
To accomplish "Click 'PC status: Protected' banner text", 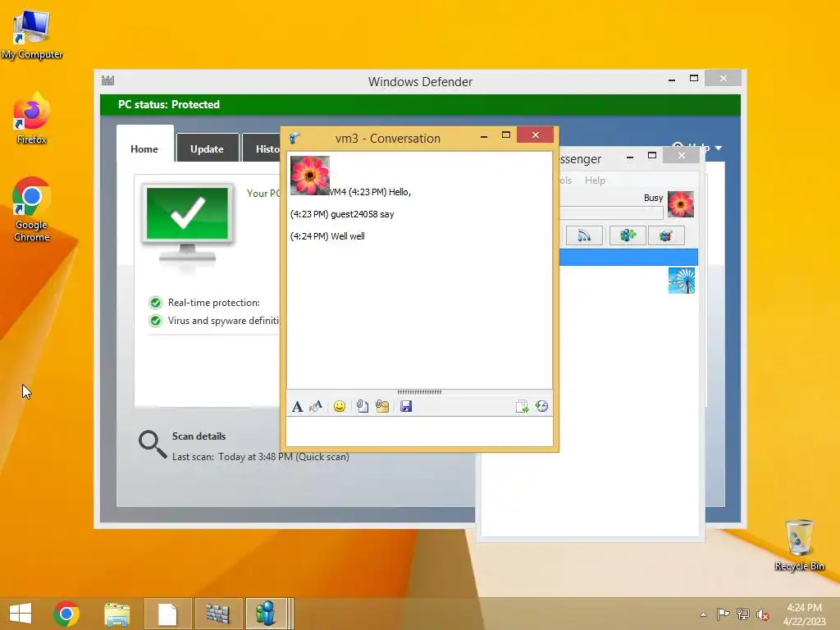I will tap(169, 104).
